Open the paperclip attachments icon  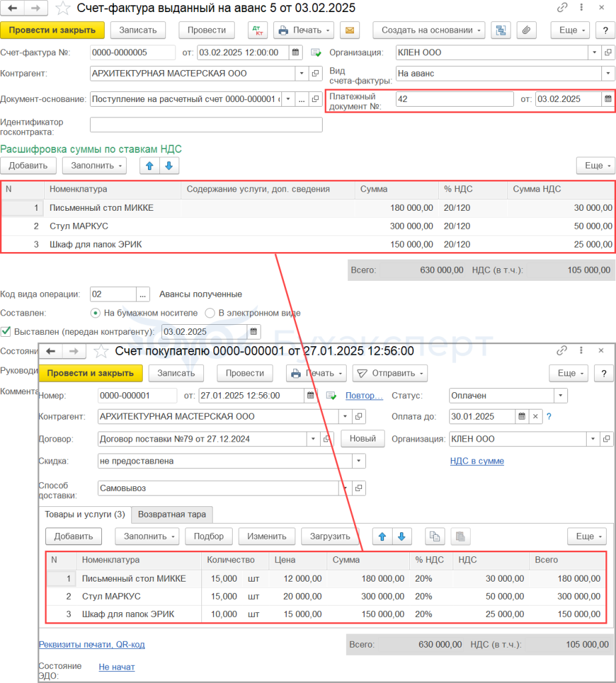[x=526, y=30]
